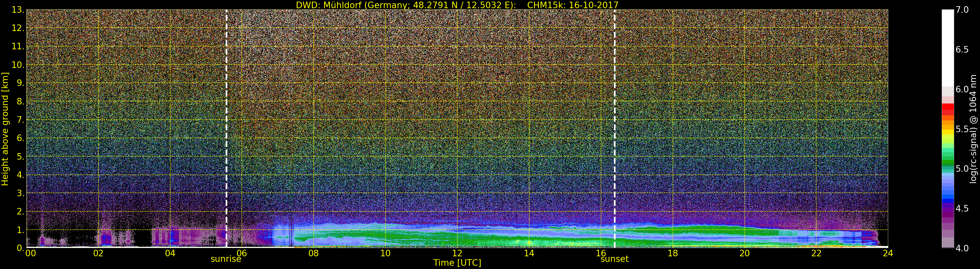Viewport: 980px width, 269px height.
Task: Select the '7.' height axis tick
Action: coord(20,120)
